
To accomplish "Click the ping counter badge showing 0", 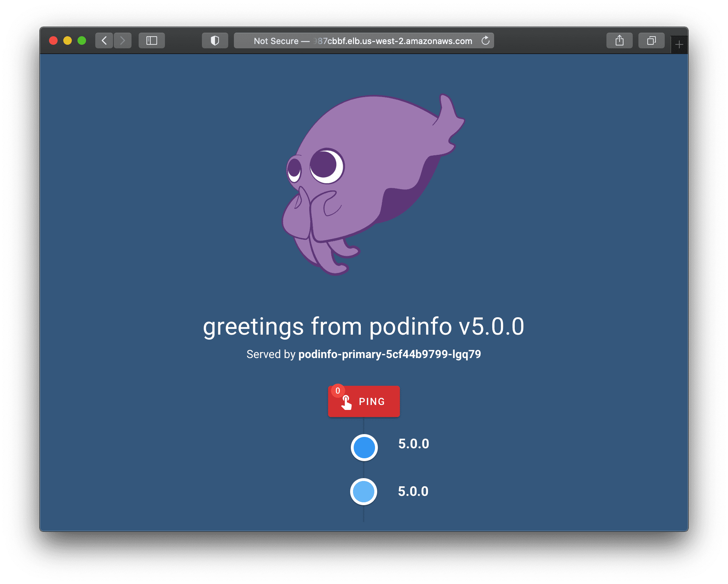I will 338,390.
